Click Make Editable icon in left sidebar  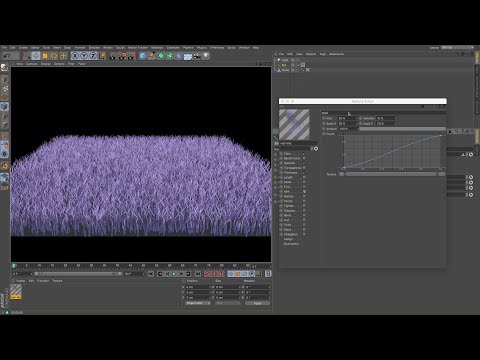(5, 68)
